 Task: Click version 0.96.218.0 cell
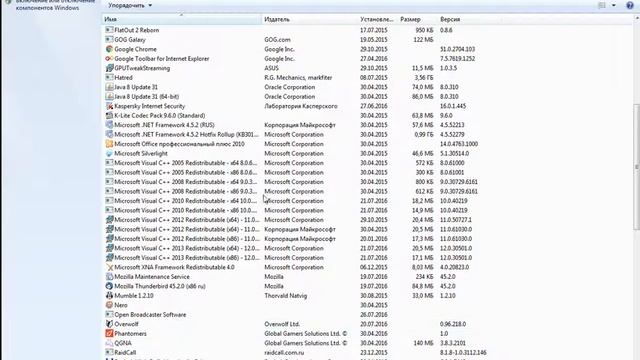point(453,324)
